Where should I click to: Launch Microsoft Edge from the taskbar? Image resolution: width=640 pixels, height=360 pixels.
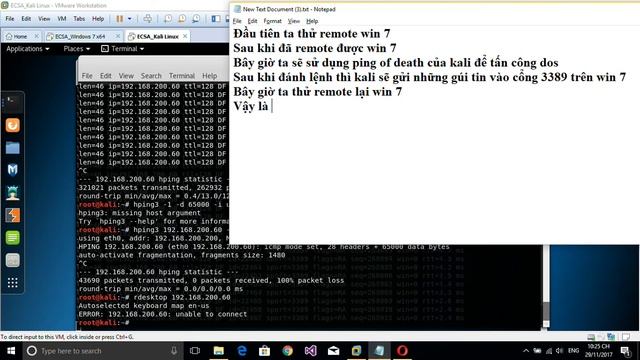[x=242, y=351]
